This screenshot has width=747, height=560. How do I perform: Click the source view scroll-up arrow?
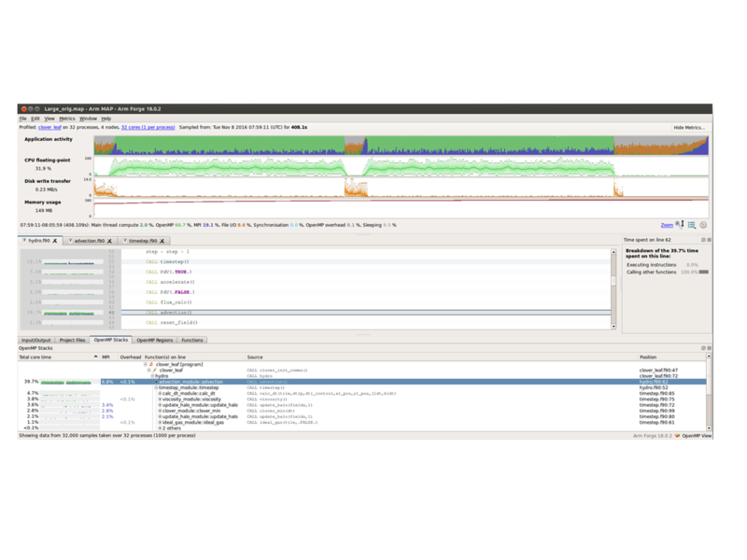(x=613, y=252)
